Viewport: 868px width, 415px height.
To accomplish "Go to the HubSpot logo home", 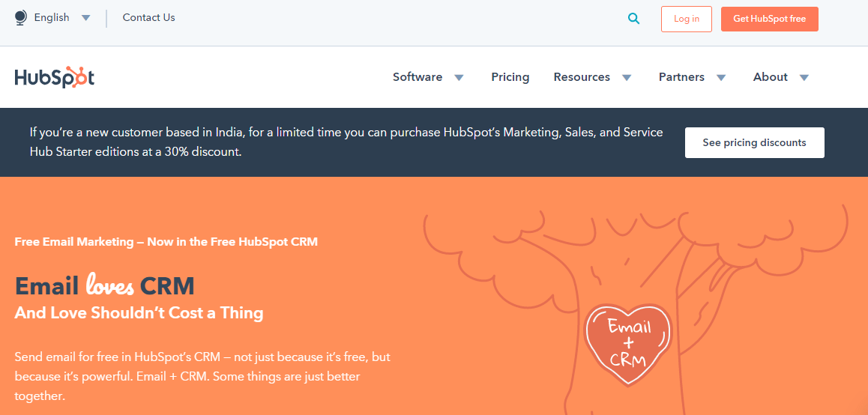I will point(54,77).
